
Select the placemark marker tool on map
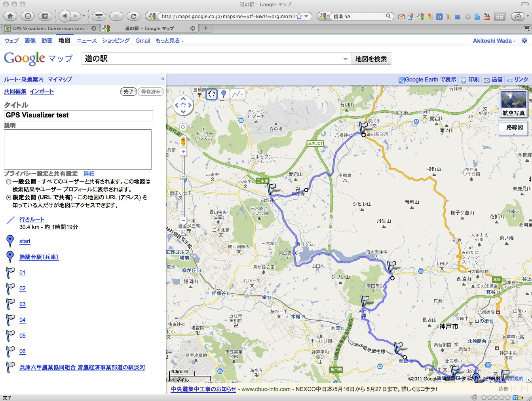224,94
